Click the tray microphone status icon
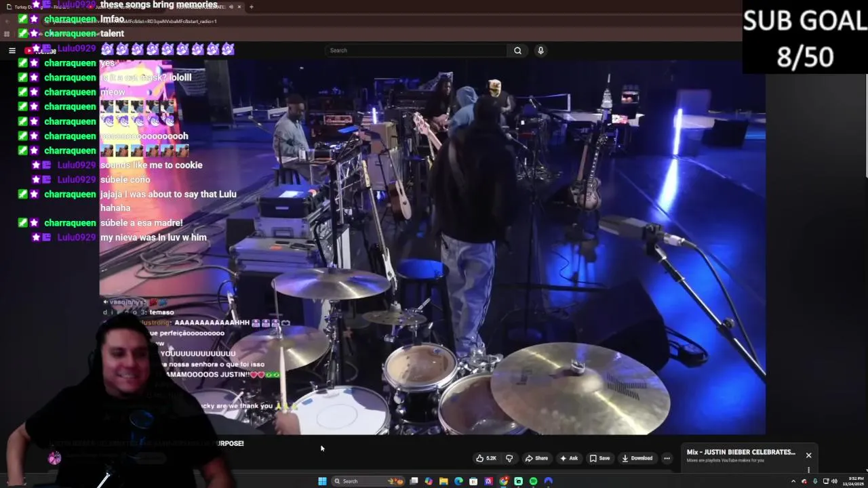868x488 pixels. (815, 481)
